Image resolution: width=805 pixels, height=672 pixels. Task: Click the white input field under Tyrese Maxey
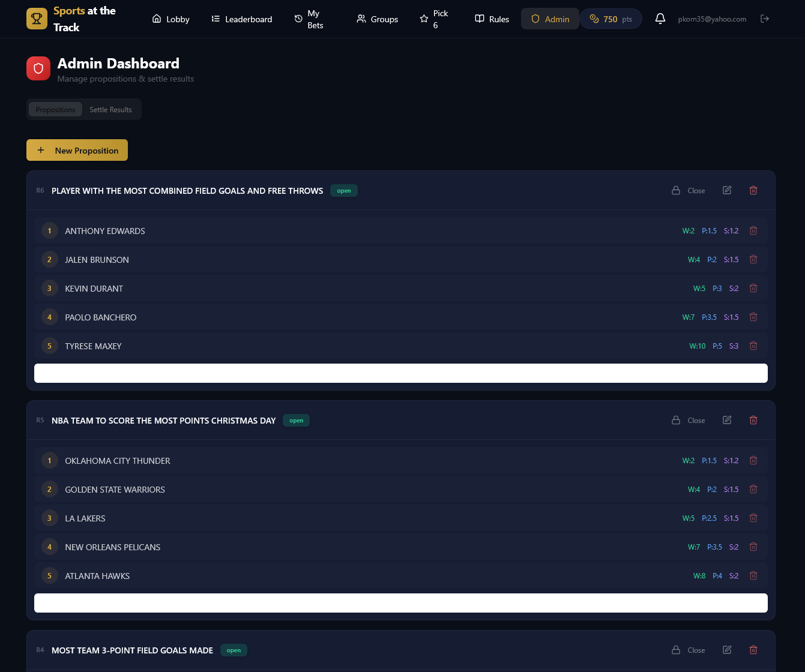click(x=400, y=373)
